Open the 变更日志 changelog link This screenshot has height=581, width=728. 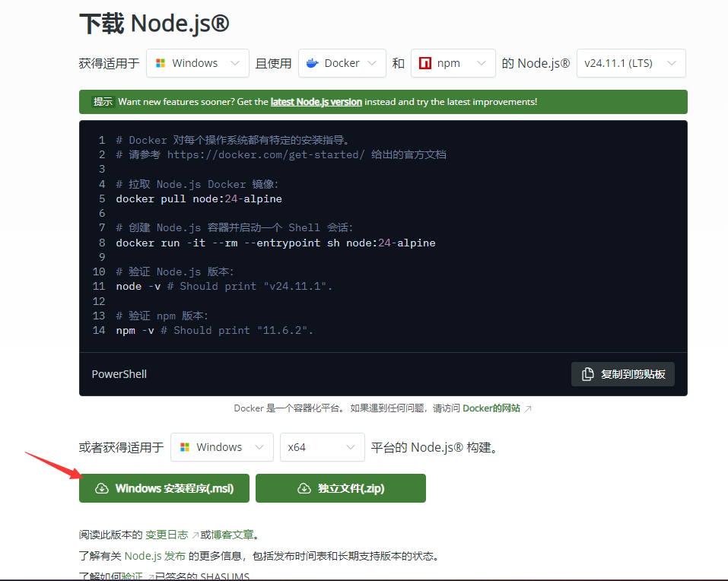tap(167, 535)
